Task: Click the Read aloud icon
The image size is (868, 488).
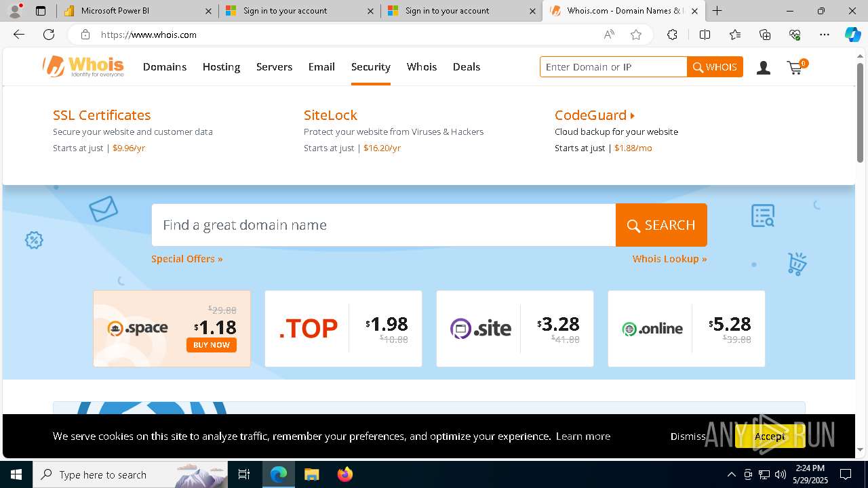Action: 609,35
